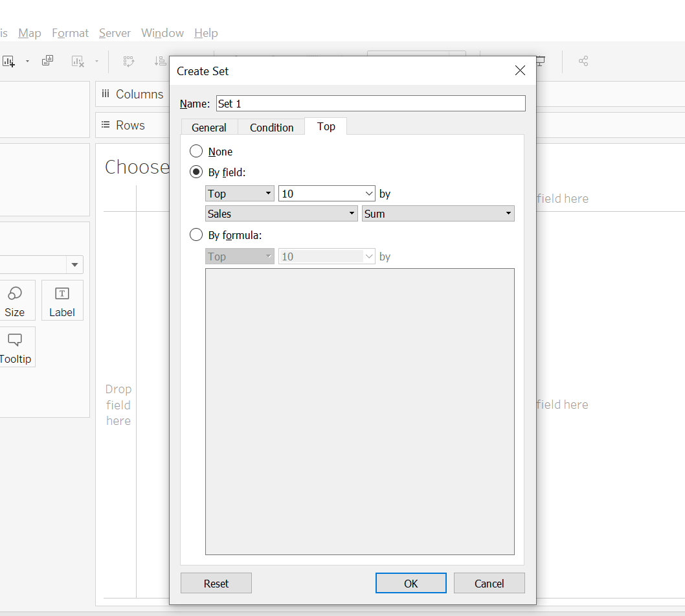Switch to the Condition tab

tap(271, 127)
